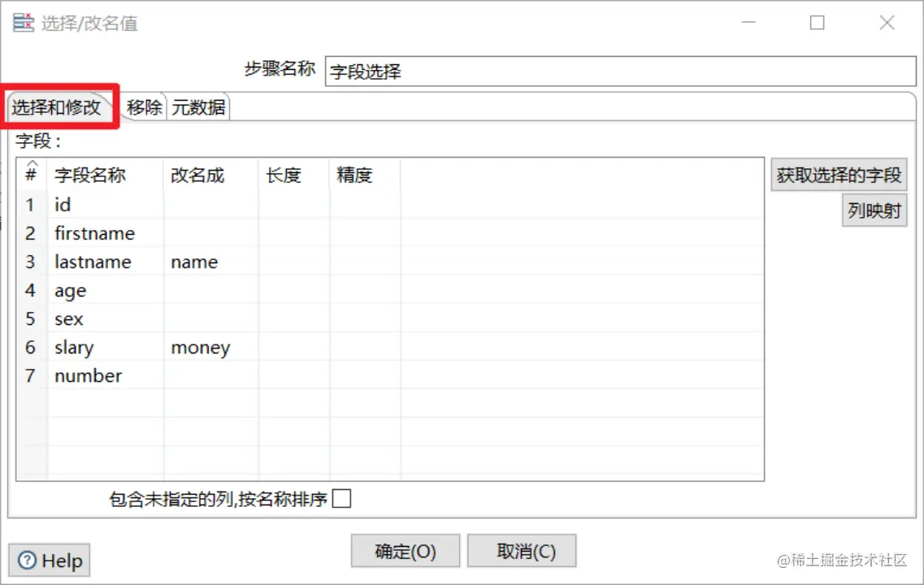Select the slary field cell

pyautogui.click(x=106, y=348)
